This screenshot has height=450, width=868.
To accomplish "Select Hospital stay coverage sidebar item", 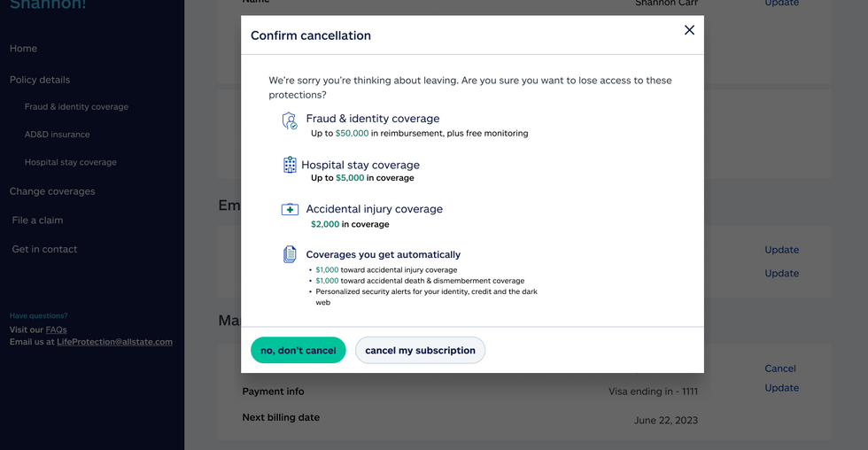I will 71,163.
